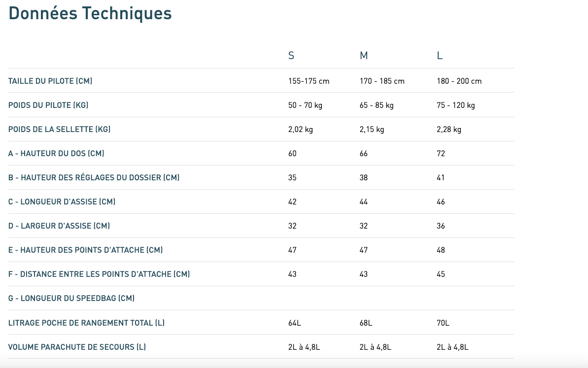Select the M size column header
Viewport: 588px width, 368px height.
tap(364, 56)
